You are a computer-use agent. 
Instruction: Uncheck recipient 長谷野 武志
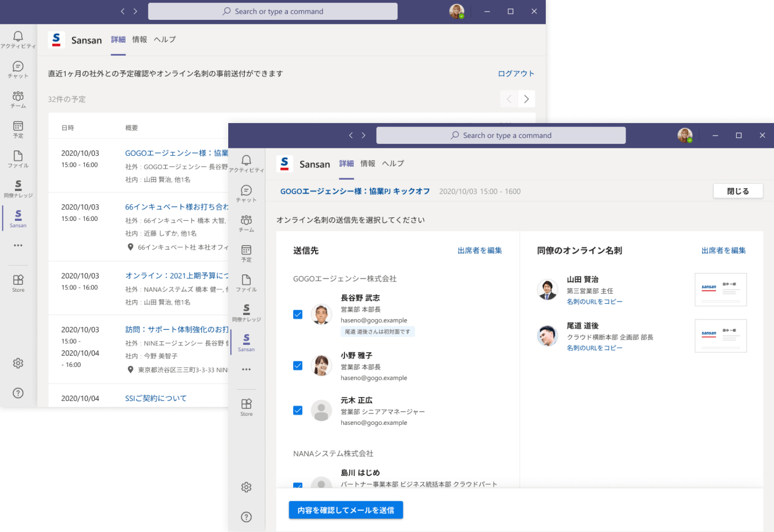(298, 314)
